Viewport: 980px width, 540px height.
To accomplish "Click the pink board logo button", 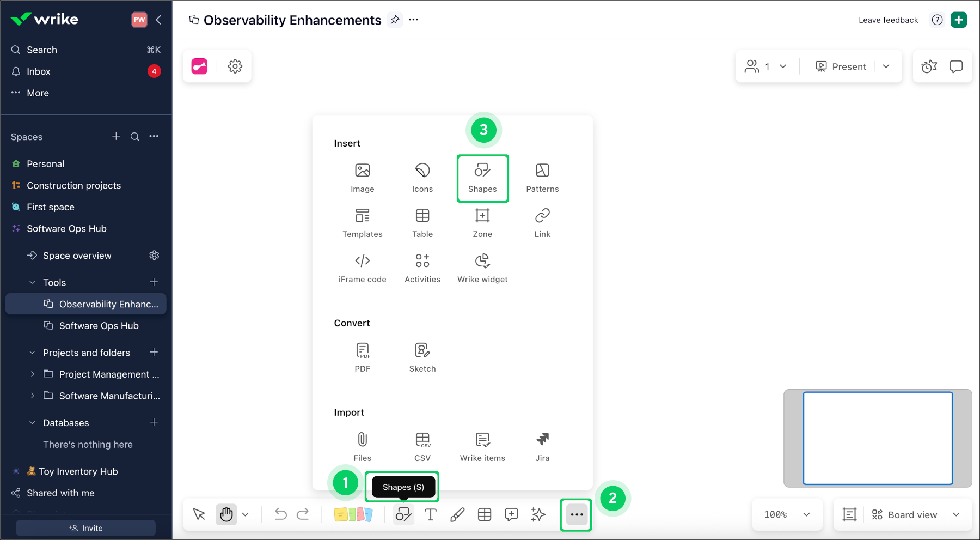I will pos(199,66).
